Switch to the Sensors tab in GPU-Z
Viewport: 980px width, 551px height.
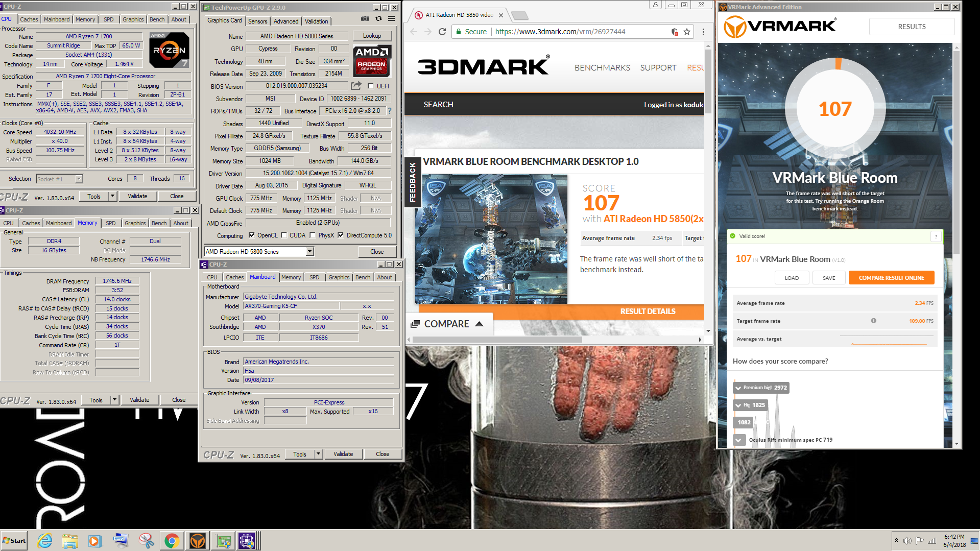point(257,21)
